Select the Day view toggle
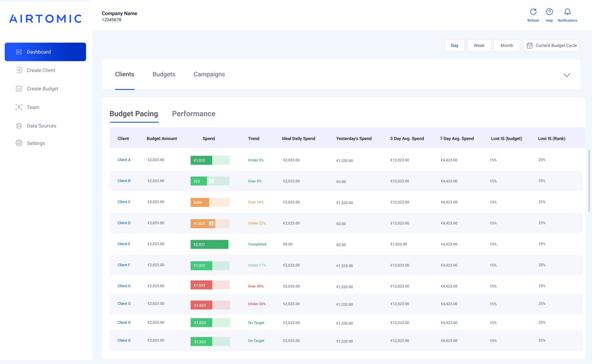The width and height of the screenshot is (592, 364). pos(454,46)
